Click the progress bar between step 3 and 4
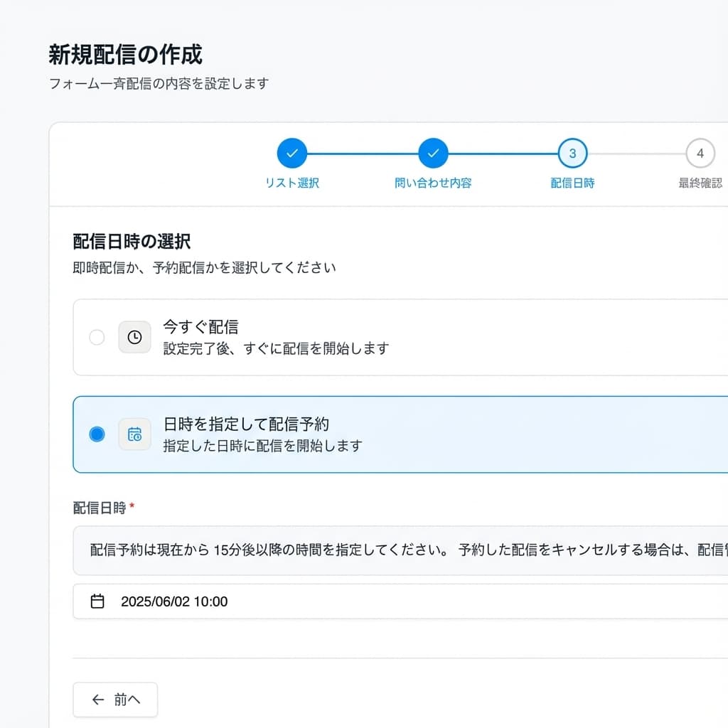This screenshot has width=728, height=728. click(x=636, y=153)
